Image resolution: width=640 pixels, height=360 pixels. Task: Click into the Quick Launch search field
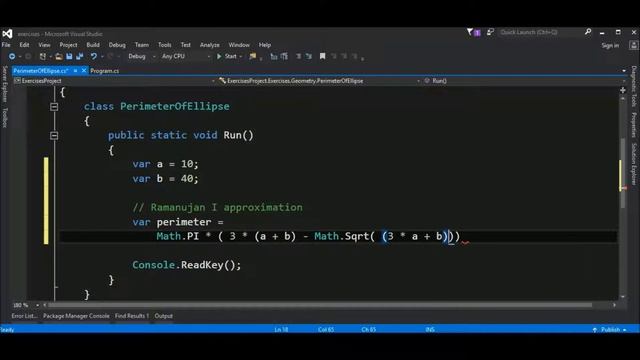click(x=541, y=32)
